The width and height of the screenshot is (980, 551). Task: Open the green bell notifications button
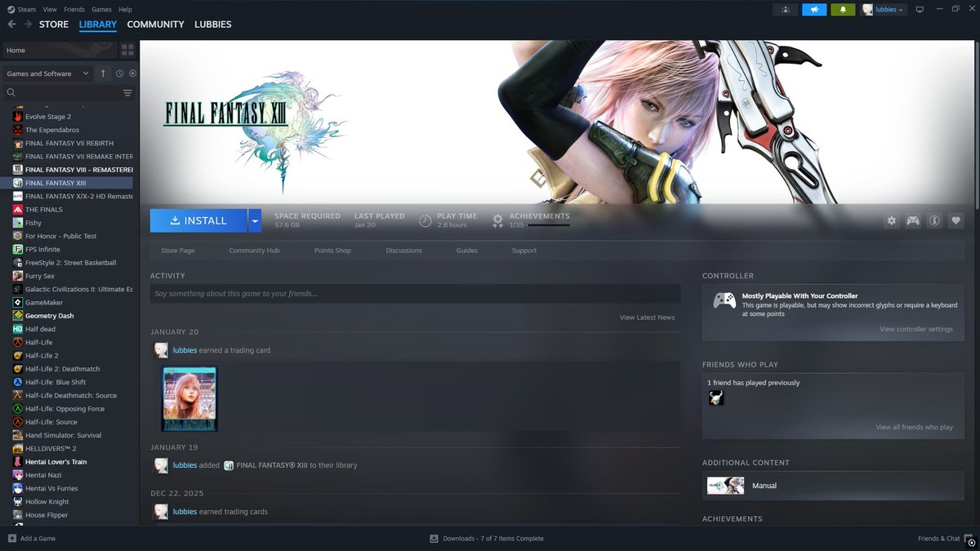843,10
